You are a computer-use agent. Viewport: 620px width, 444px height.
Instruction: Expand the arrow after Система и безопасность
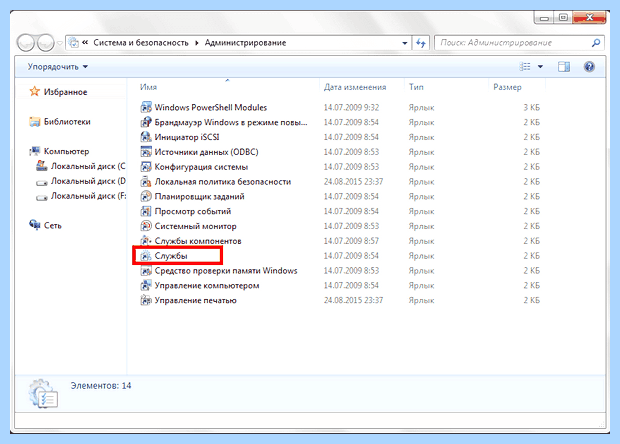(x=197, y=43)
